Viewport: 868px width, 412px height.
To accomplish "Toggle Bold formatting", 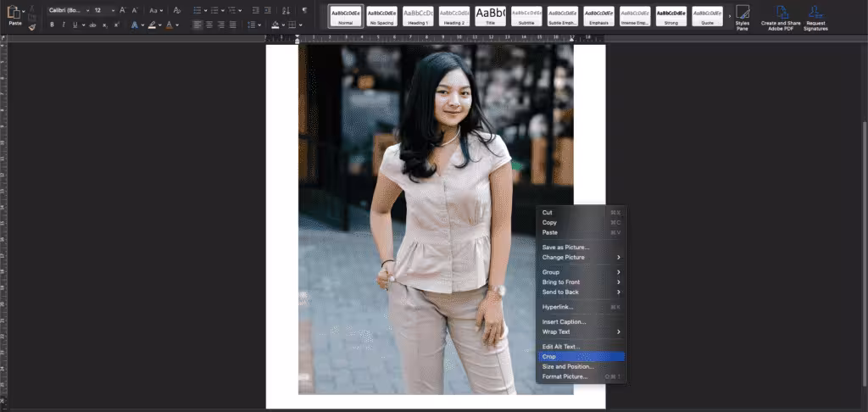I will (52, 25).
